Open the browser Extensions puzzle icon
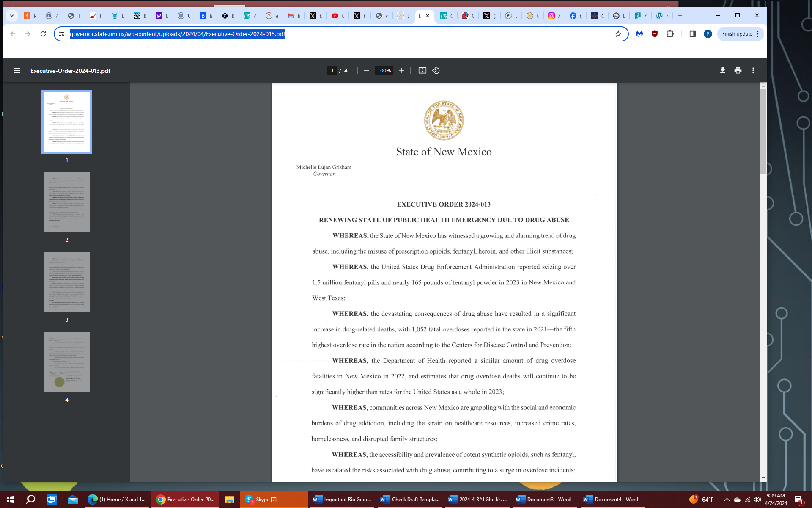The image size is (812, 508). click(x=670, y=34)
